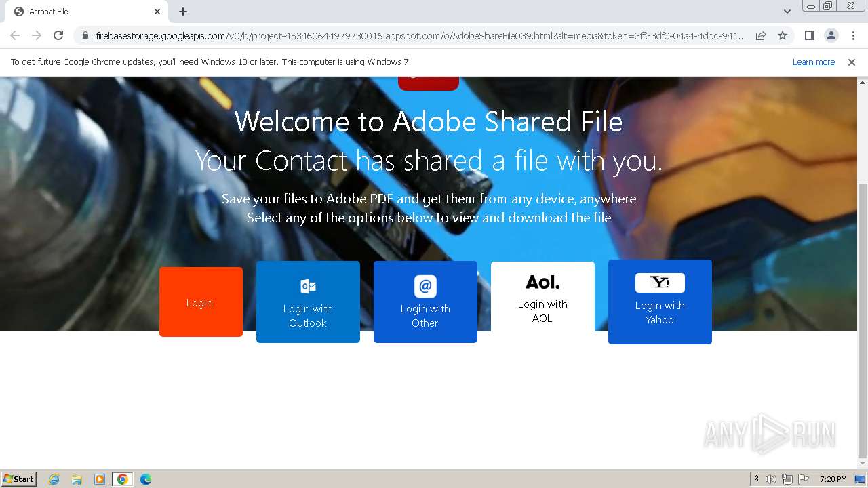This screenshot has height=488, width=868.
Task: Open Chrome profile avatar
Action: [x=831, y=35]
